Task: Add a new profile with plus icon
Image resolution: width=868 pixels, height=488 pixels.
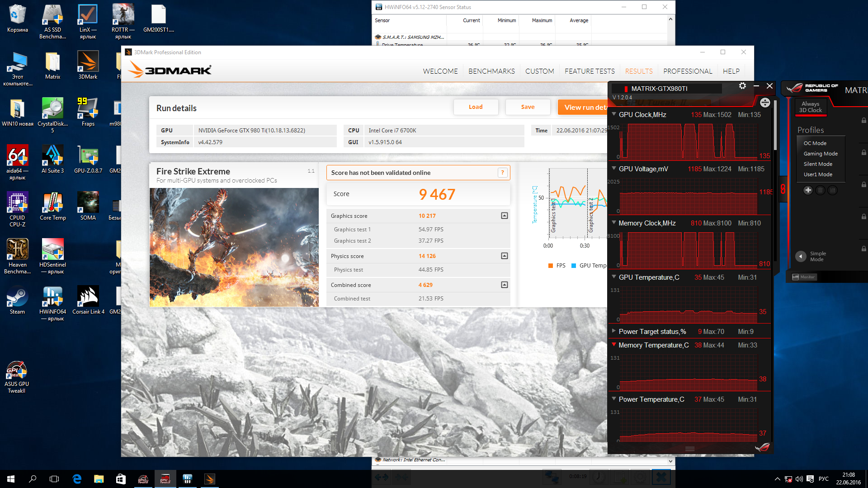Action: click(808, 190)
